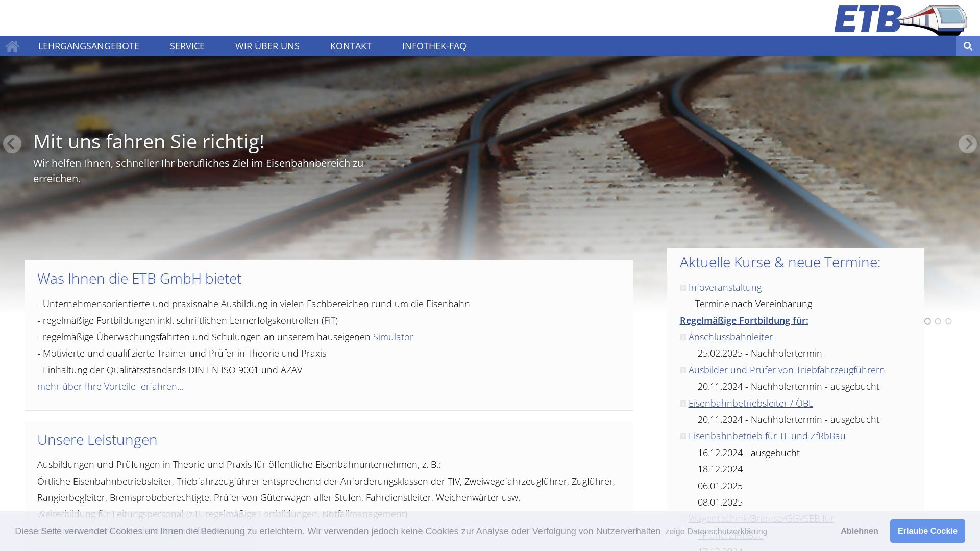Screen dimensions: 980x551
Task: Click '25.02.2025 - Nachholertermin' date entry
Action: pyautogui.click(x=759, y=353)
